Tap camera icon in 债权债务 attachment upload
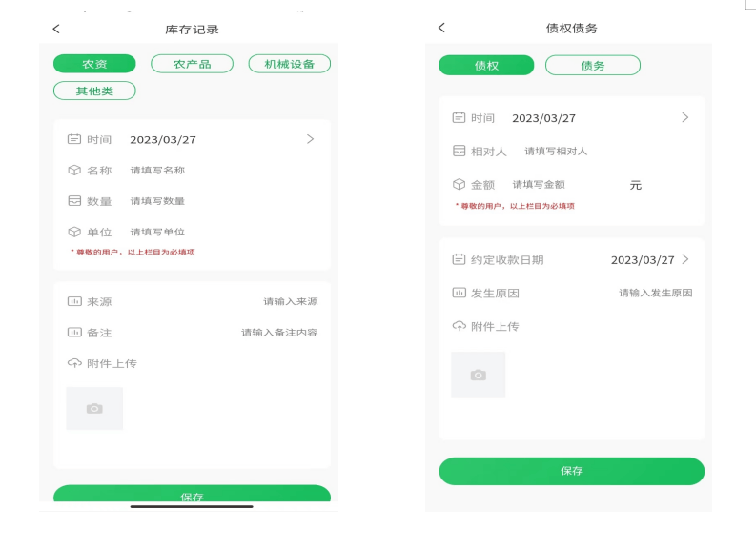This screenshot has height=550, width=756. point(478,375)
